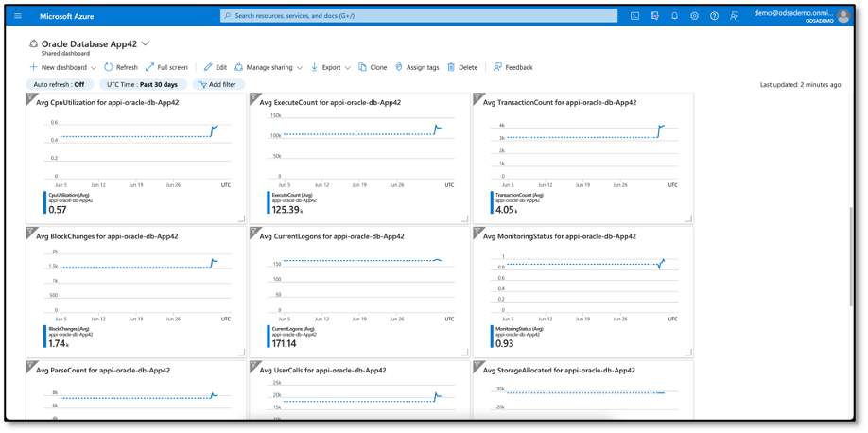The height and width of the screenshot is (433, 868).
Task: Click the ExecuteCount value 125.39k
Action: pyautogui.click(x=287, y=210)
